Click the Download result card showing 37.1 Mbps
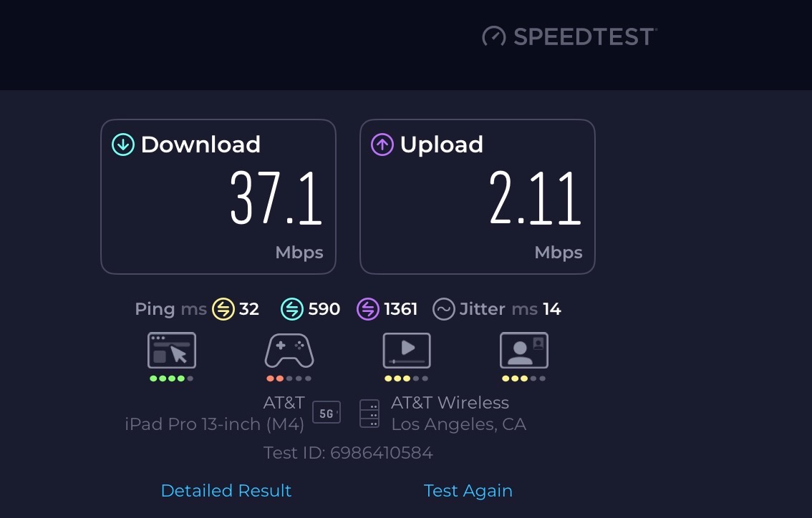Viewport: 812px width, 518px height. coord(218,197)
